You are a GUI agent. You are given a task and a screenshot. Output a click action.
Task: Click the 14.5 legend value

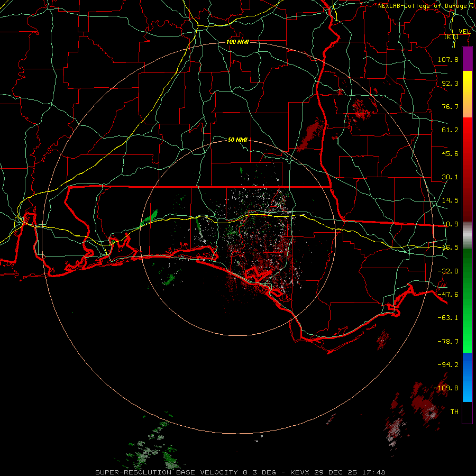(x=450, y=200)
